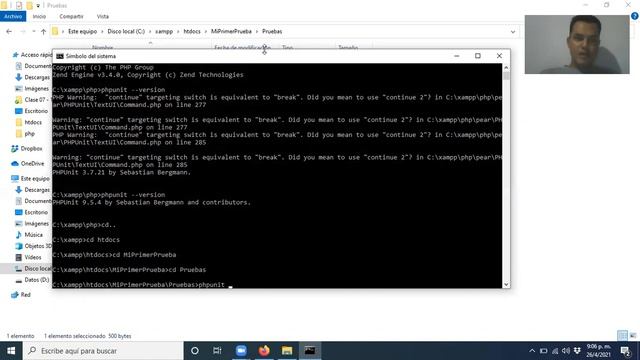The width and height of the screenshot is (640, 360).
Task: Click console scrollbar down arrow
Action: point(506,284)
